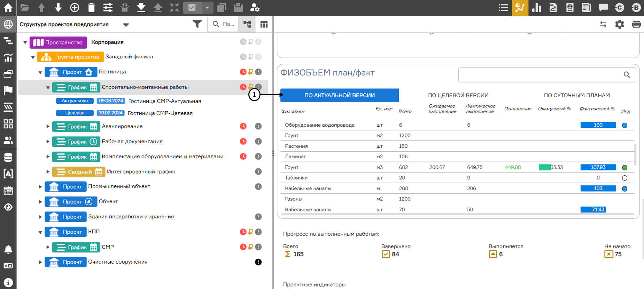Select Гостиница СМР-Целевая version
The image size is (644, 289).
160,113
